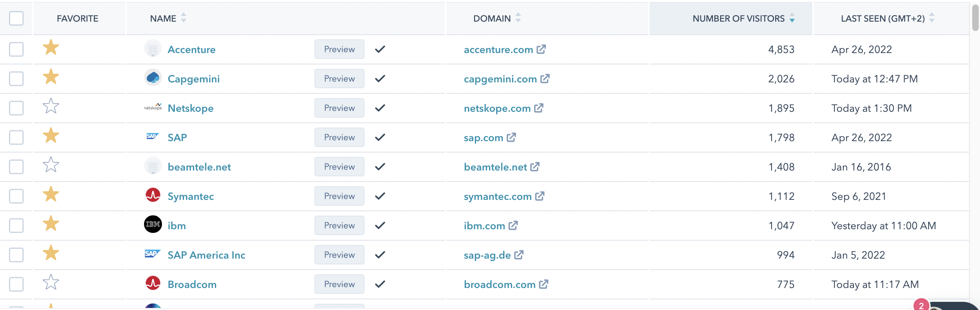Viewport: 980px width, 310px height.
Task: Toggle the ibm favorite star
Action: pyautogui.click(x=51, y=224)
